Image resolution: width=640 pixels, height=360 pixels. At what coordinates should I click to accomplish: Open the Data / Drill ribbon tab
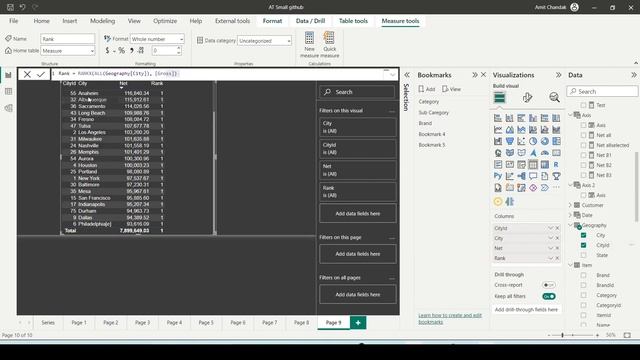tap(310, 21)
